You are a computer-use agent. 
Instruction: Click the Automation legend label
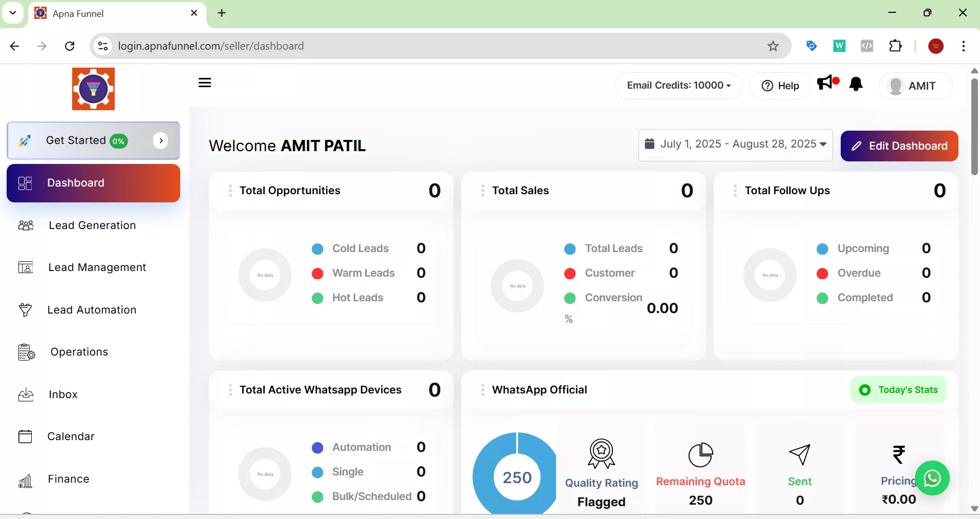coord(361,447)
